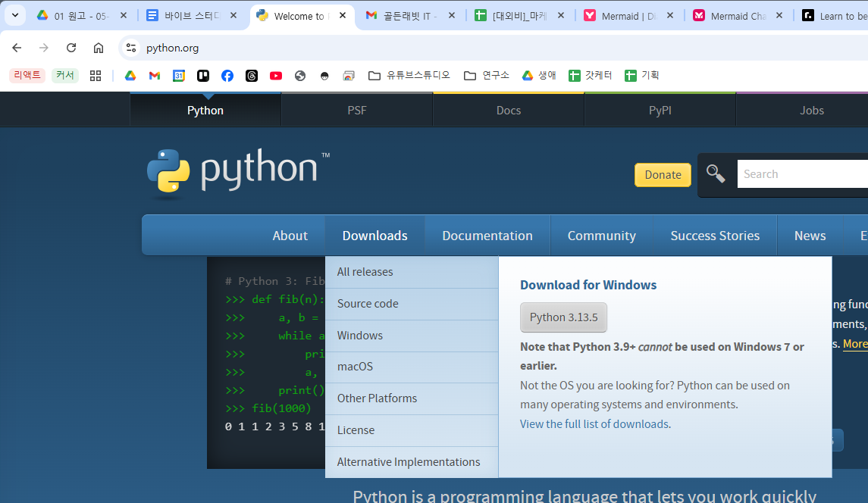Open the Community menu
The height and width of the screenshot is (503, 868).
pyautogui.click(x=602, y=236)
